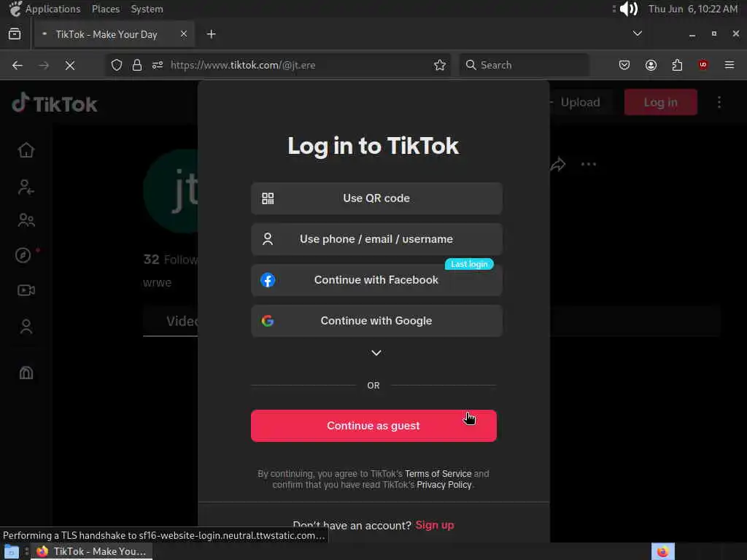Stop page loading with X button
This screenshot has height=560, width=747.
pyautogui.click(x=70, y=65)
